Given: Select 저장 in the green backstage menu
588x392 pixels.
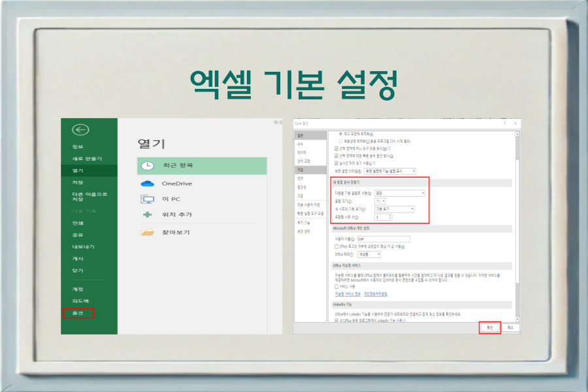Looking at the screenshot, I should pyautogui.click(x=78, y=182).
